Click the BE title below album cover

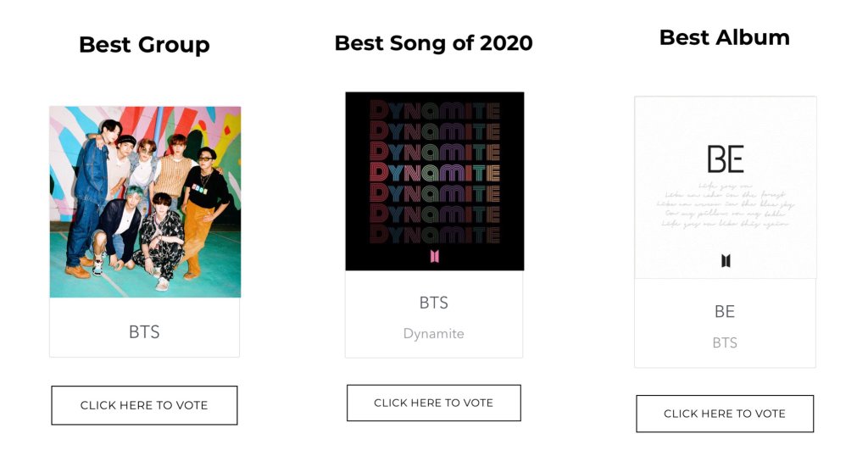coord(724,312)
